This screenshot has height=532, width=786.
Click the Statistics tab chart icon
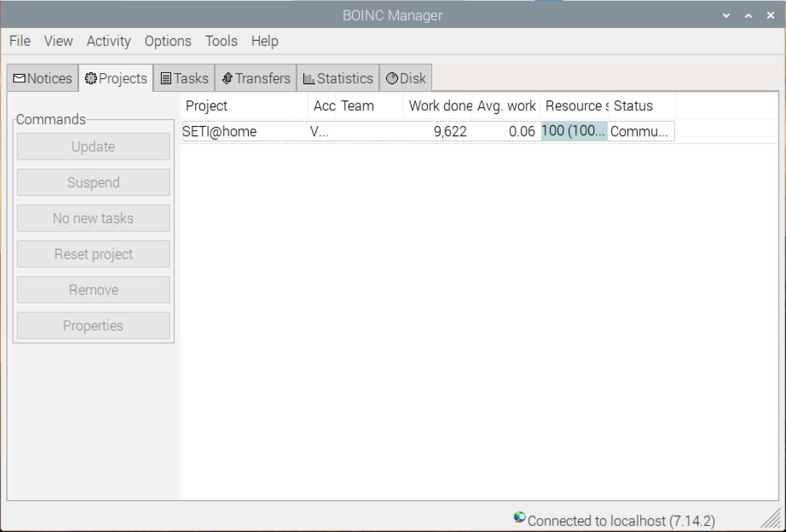pyautogui.click(x=309, y=79)
